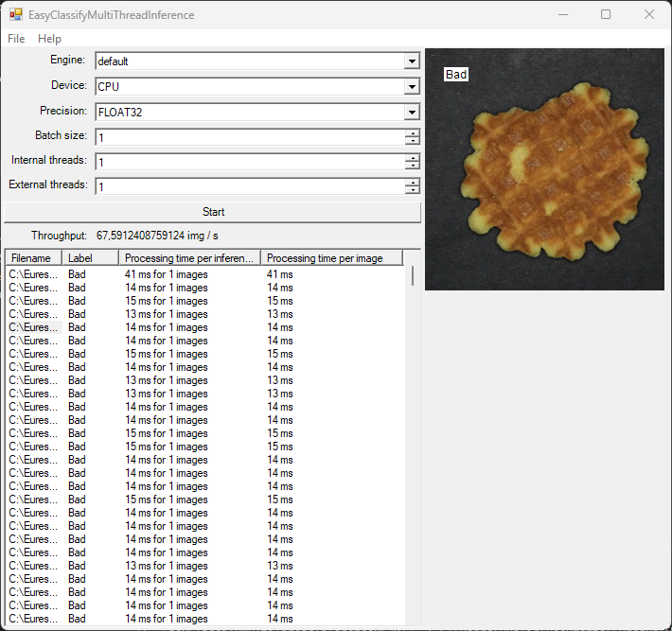Decrease the Internal threads value
This screenshot has width=672, height=631.
click(x=413, y=167)
